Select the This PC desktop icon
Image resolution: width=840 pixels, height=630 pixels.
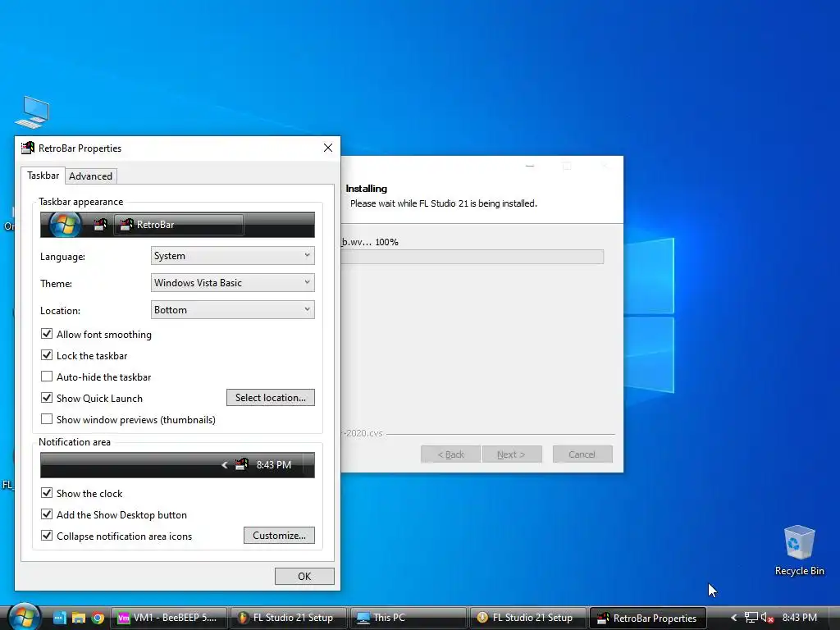[x=32, y=112]
